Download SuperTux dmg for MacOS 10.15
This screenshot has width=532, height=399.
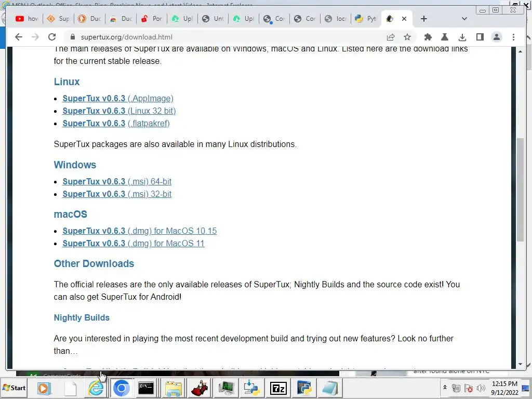[139, 231]
